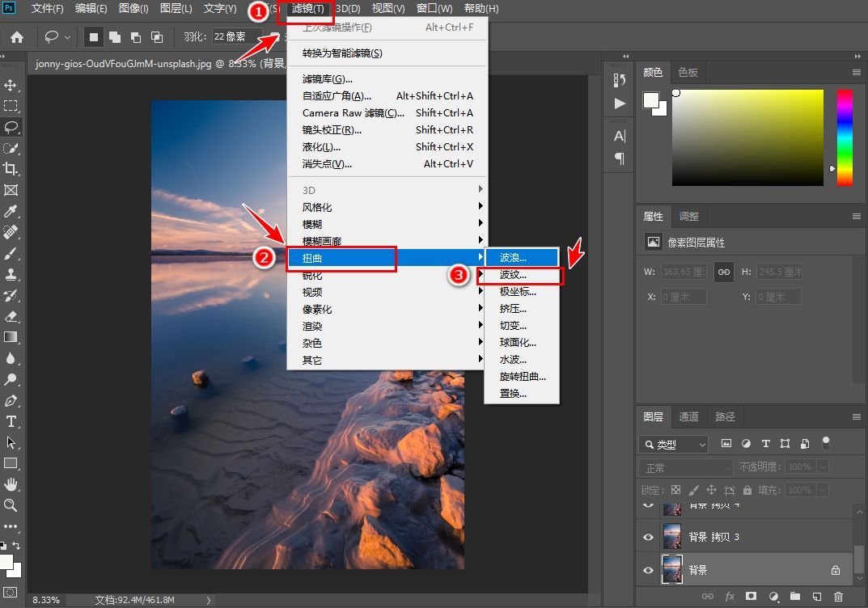Select 扭曲 in filter menu
868x608 pixels.
click(x=387, y=258)
